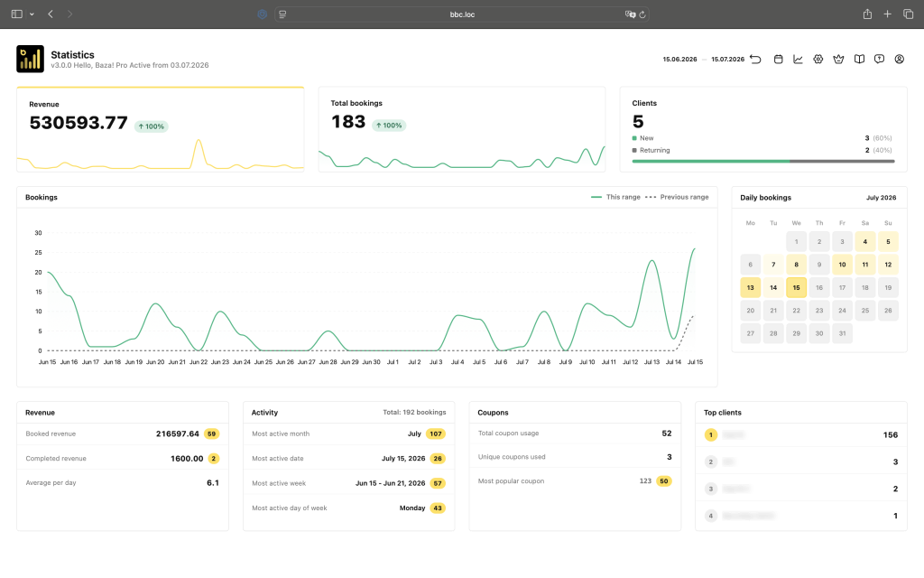Select July 10 in Daily bookings calendar

click(x=842, y=265)
